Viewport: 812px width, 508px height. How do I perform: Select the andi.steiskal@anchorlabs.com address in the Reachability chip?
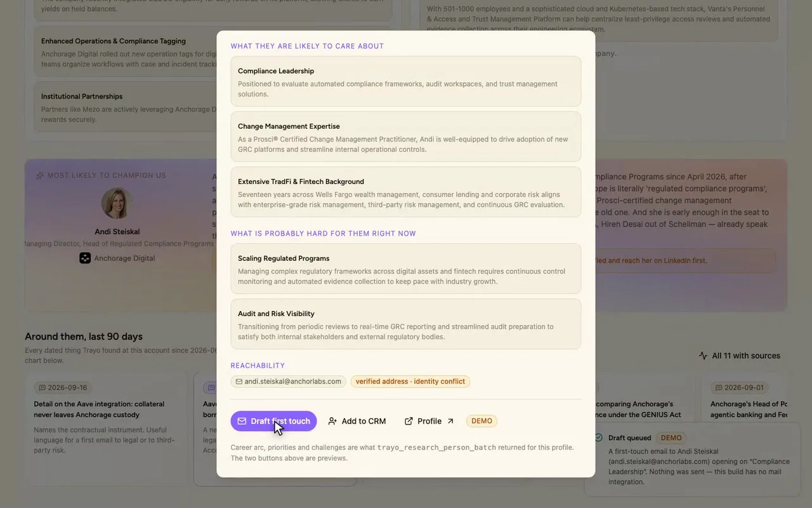point(293,382)
